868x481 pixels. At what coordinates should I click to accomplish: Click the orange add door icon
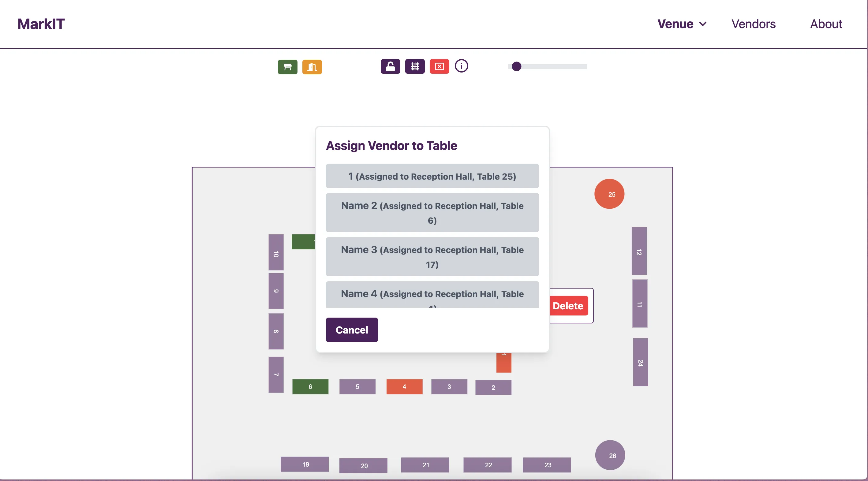coord(312,67)
